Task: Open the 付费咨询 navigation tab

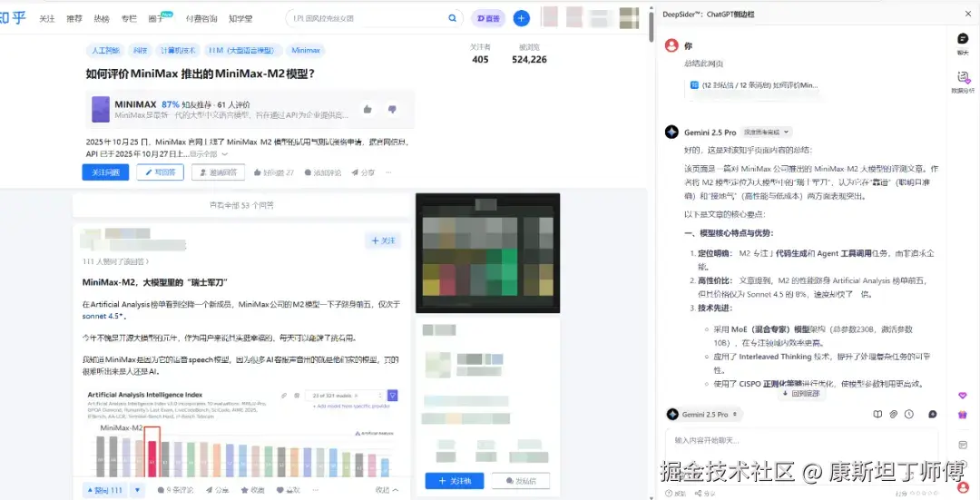Action: click(201, 19)
